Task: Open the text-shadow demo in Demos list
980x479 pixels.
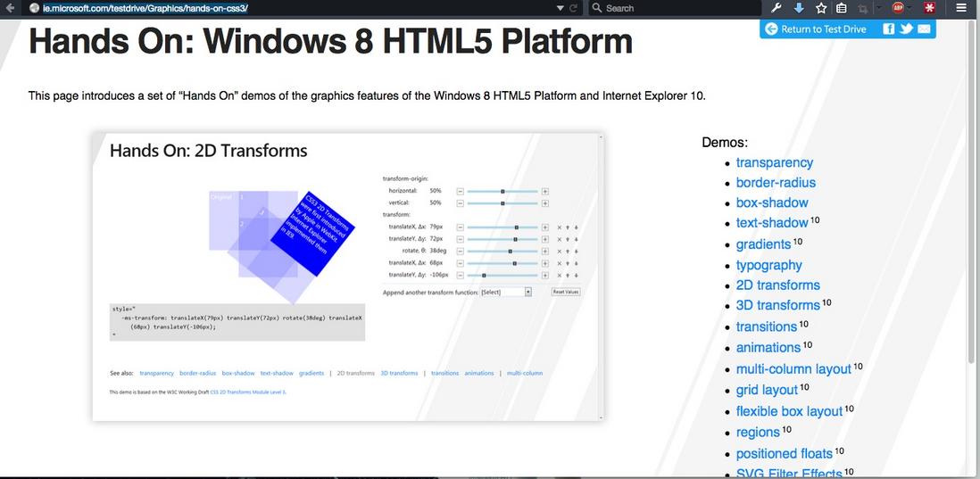Action: tap(772, 222)
